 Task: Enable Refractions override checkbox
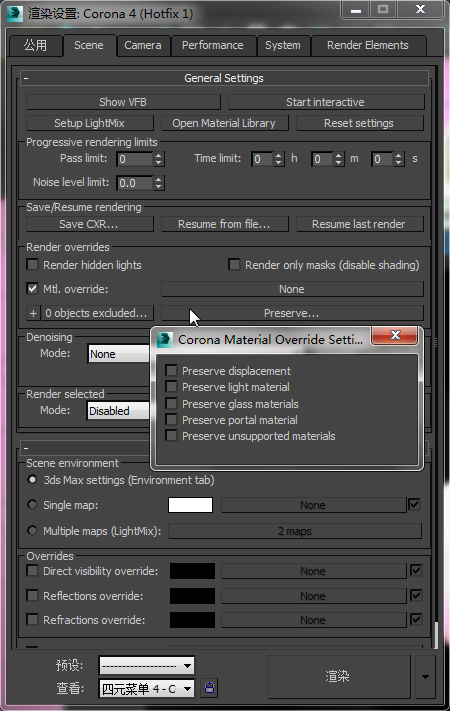click(33, 619)
